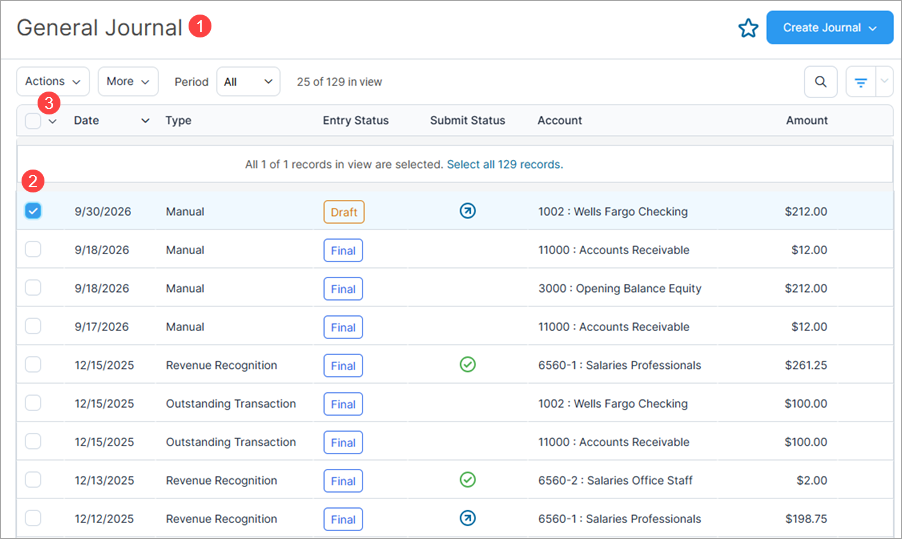
Task: Expand chevron next to the filter icon
Action: [x=884, y=82]
